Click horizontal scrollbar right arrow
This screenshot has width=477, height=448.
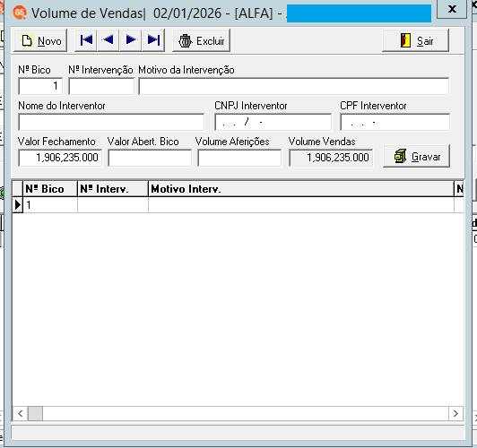pyautogui.click(x=455, y=414)
